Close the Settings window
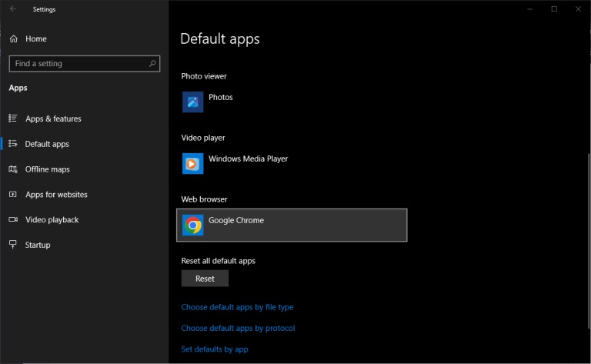This screenshot has width=591, height=364. tap(578, 8)
